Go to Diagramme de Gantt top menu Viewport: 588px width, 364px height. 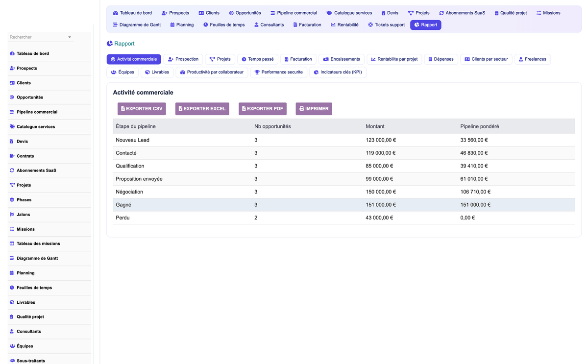[137, 24]
